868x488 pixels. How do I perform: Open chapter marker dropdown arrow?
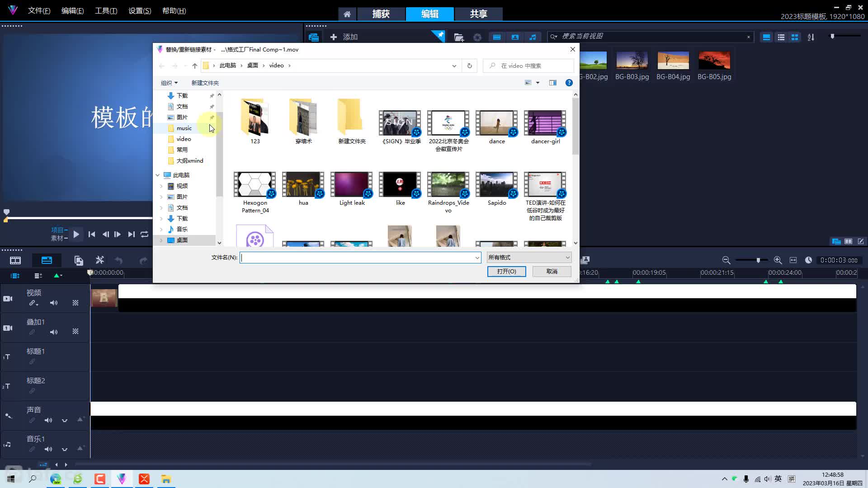[61, 275]
